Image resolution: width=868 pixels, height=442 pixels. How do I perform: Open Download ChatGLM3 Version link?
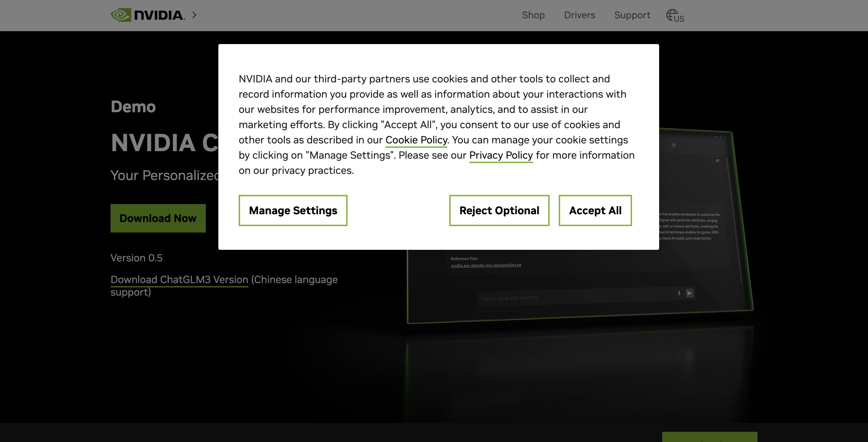(x=179, y=280)
